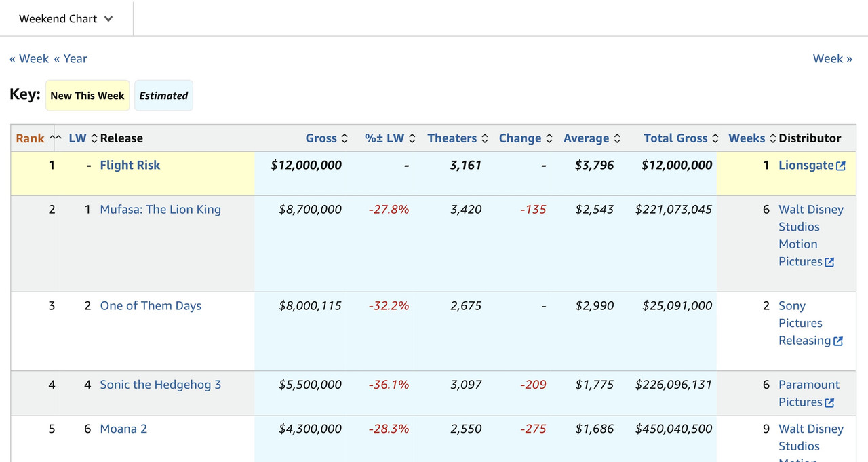Click total gross $25,091,000

coord(677,306)
